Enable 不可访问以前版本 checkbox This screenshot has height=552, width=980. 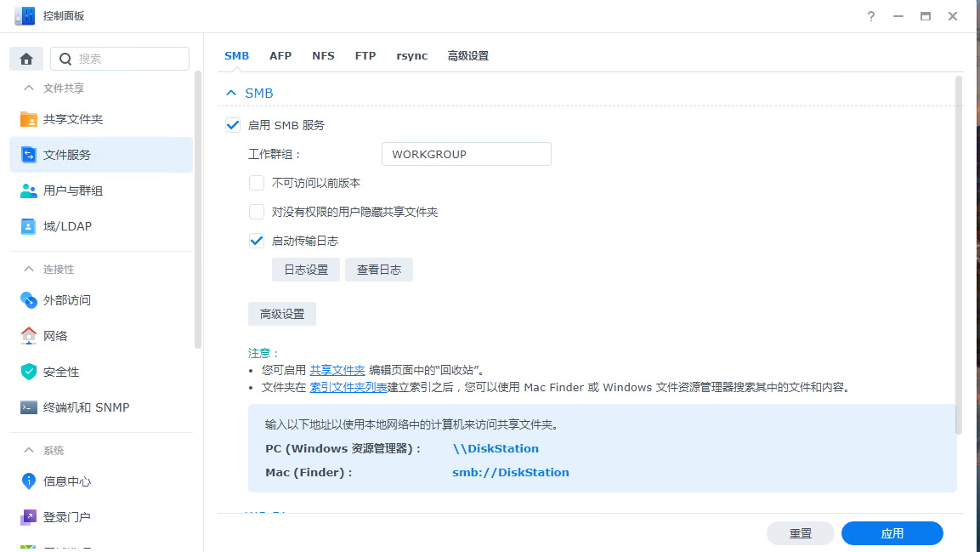click(x=256, y=183)
